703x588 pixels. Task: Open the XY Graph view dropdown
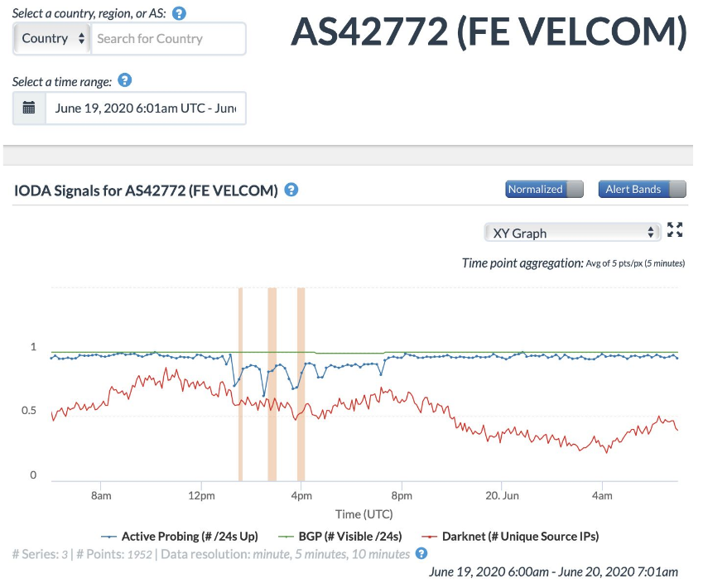pos(572,233)
